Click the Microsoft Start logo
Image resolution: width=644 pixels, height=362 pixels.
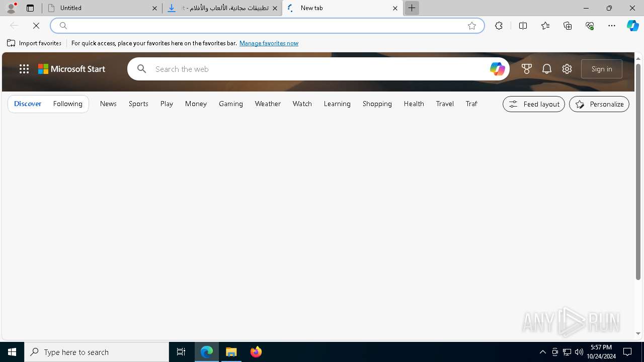[x=72, y=69]
